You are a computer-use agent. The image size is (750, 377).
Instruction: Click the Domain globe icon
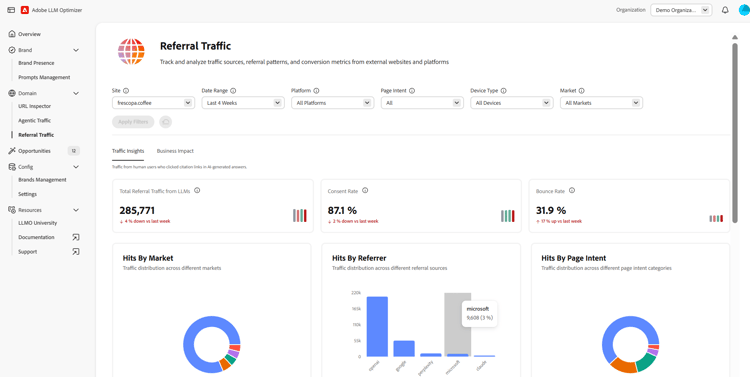point(12,93)
